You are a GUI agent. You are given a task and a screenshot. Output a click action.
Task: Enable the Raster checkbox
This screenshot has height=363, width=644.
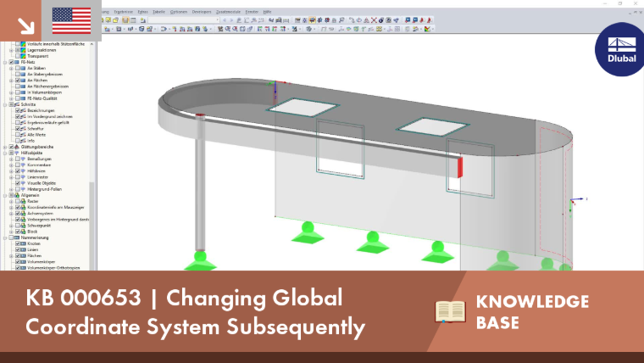[18, 202]
